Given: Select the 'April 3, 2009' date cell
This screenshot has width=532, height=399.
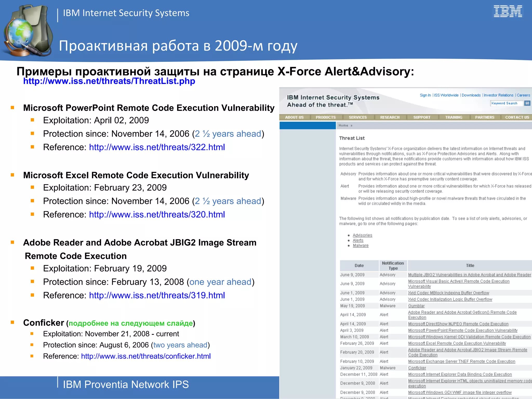Looking at the screenshot, I should (352, 330).
